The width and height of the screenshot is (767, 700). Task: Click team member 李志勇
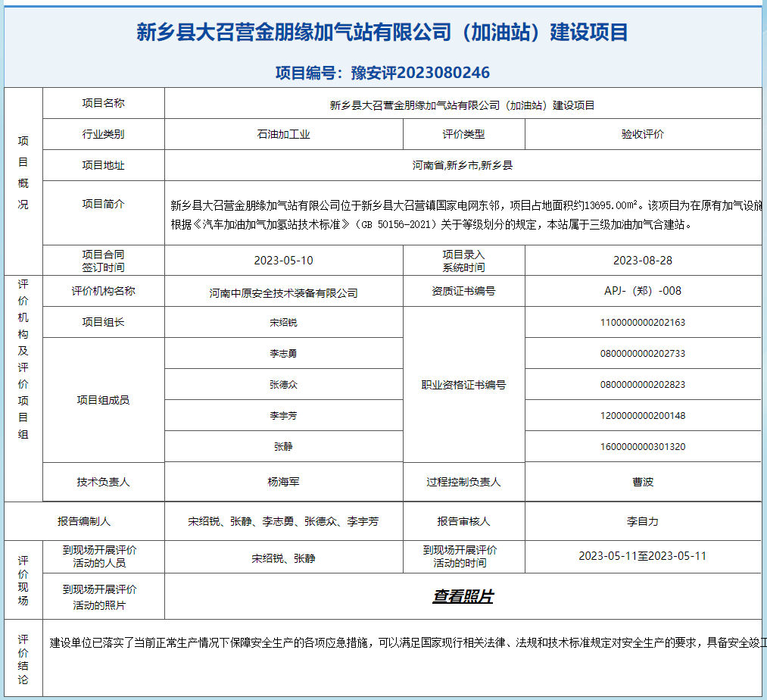pyautogui.click(x=284, y=354)
